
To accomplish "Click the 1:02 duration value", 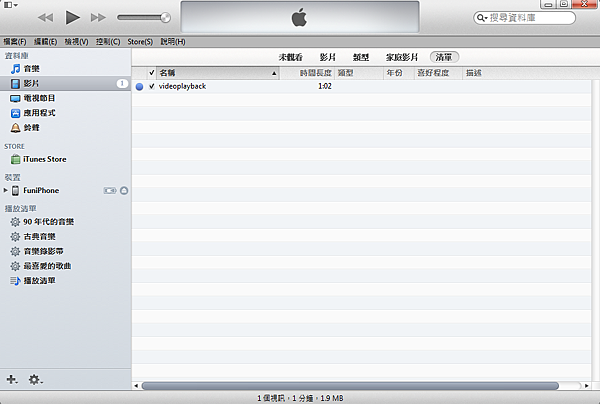I will click(325, 86).
